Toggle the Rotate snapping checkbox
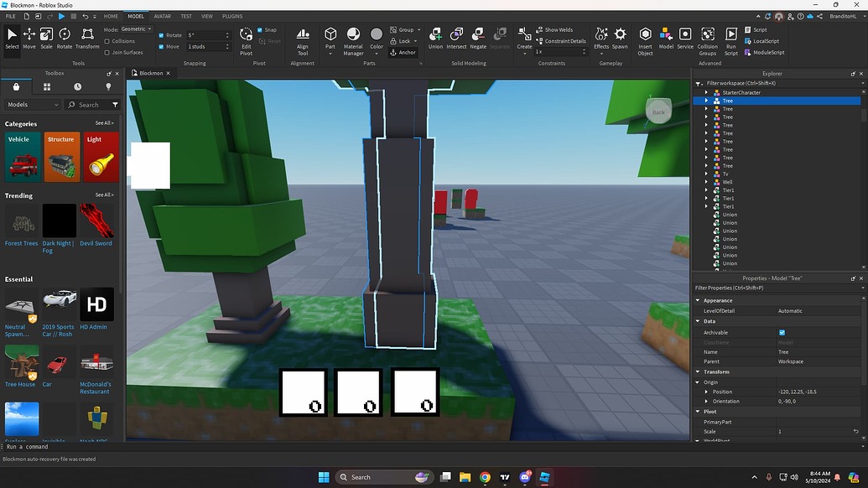Image resolution: width=868 pixels, height=488 pixels. [x=161, y=35]
